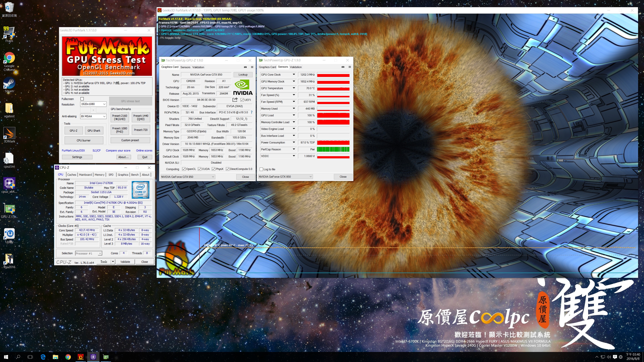
Task: Open the cpuz.ini file icon
Action: pyautogui.click(x=9, y=160)
